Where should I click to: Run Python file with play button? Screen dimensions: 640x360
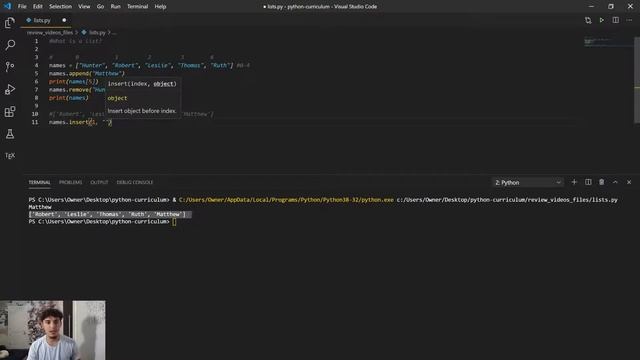(x=602, y=20)
